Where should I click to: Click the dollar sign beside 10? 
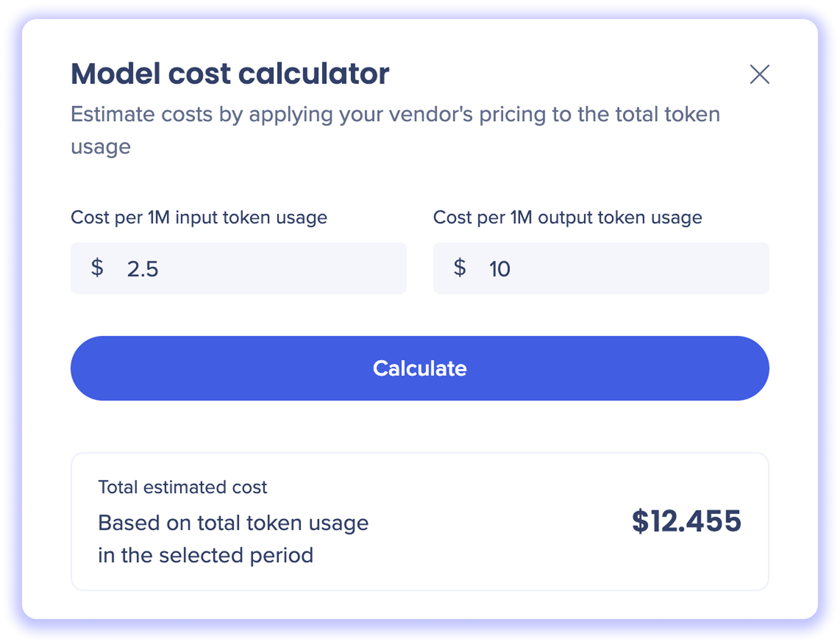[x=460, y=268]
